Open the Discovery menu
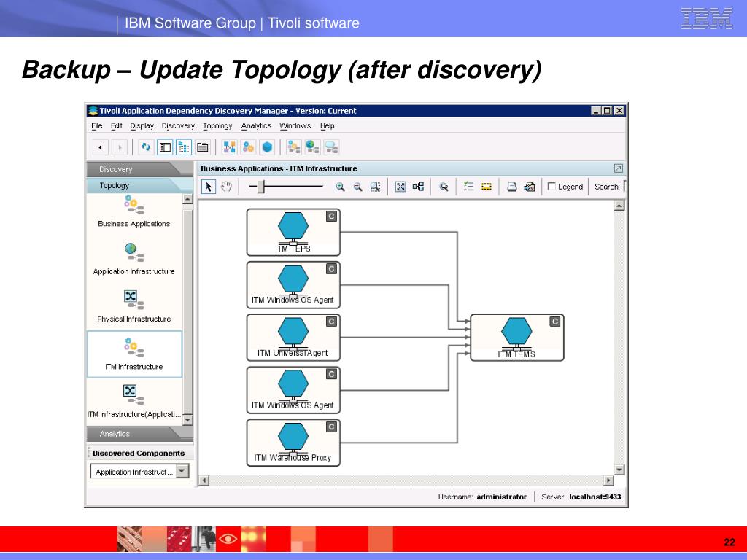The image size is (747, 560). (x=178, y=125)
